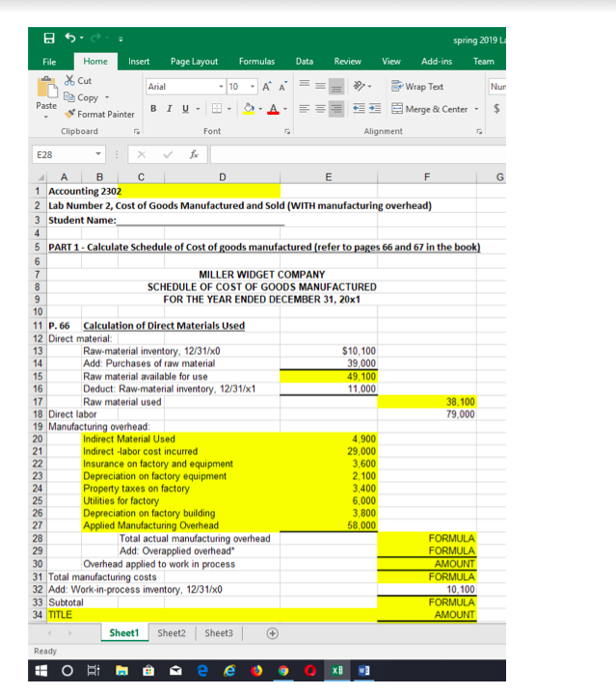
Task: Open Google Chrome from taskbar
Action: (x=283, y=671)
